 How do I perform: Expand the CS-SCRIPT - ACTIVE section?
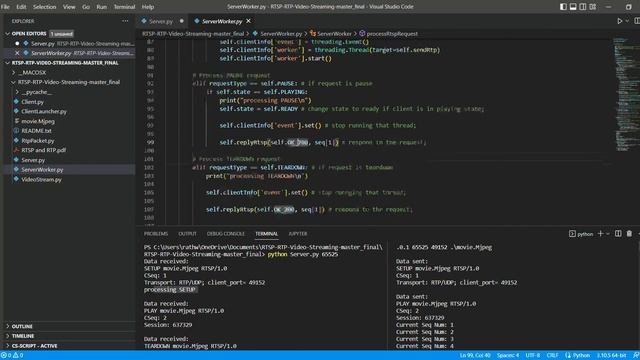(x=7, y=346)
